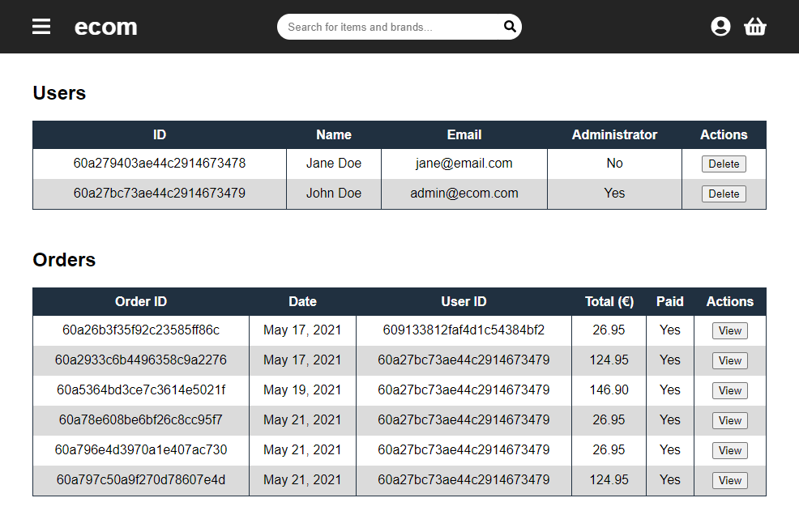The height and width of the screenshot is (532, 799).
Task: Click order ID 60a797c50a9f270d78607e4d
Action: tap(141, 480)
